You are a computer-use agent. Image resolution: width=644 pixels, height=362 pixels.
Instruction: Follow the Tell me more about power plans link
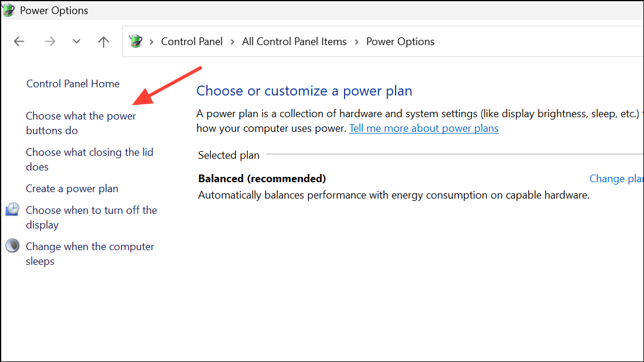[424, 128]
